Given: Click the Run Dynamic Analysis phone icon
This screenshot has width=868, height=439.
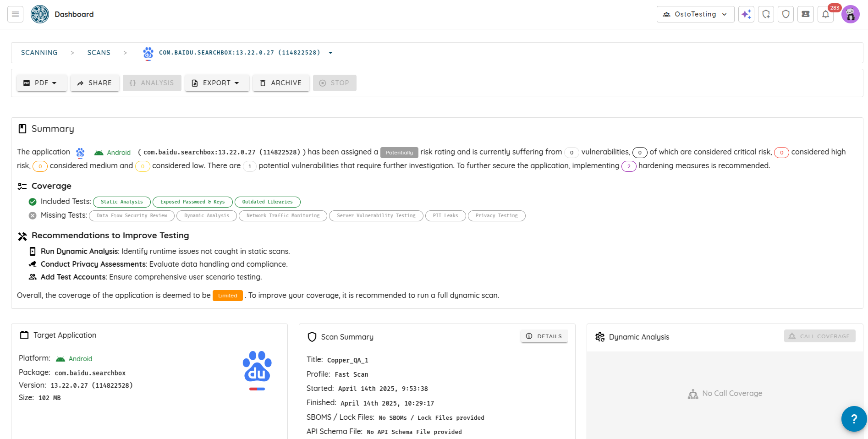Looking at the screenshot, I should pos(33,252).
